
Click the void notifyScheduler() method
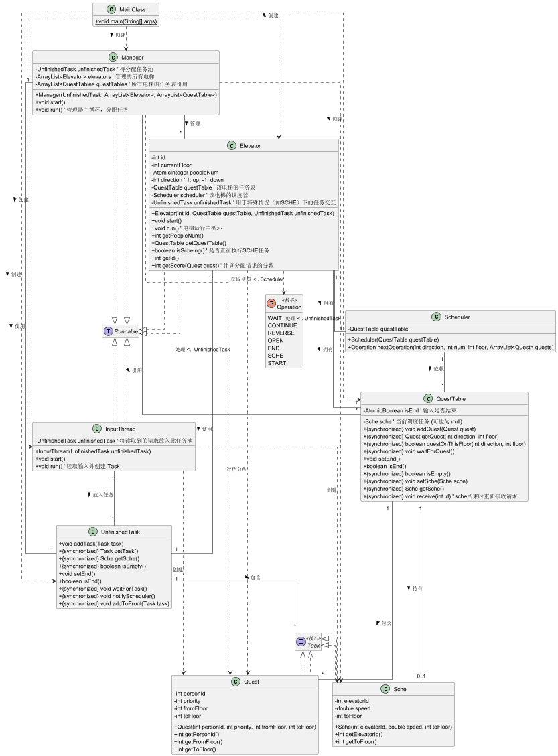click(x=107, y=596)
